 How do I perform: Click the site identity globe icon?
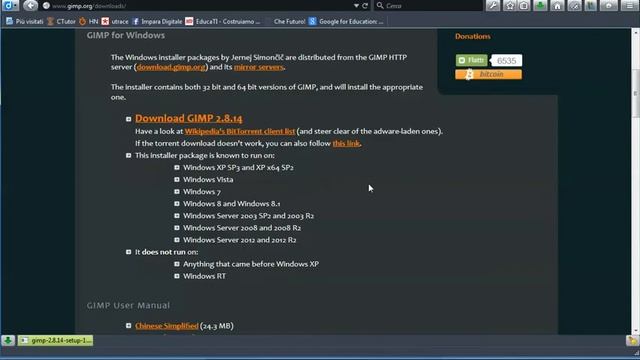(x=46, y=6)
